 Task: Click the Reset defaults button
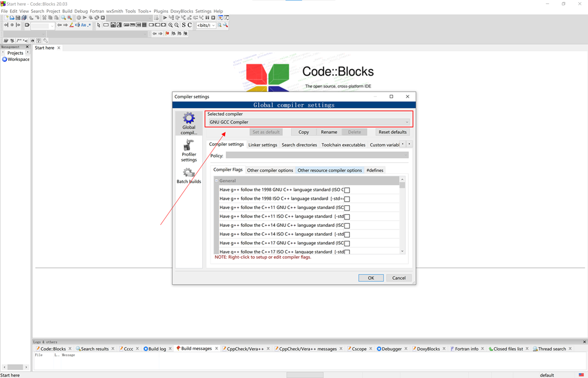392,132
